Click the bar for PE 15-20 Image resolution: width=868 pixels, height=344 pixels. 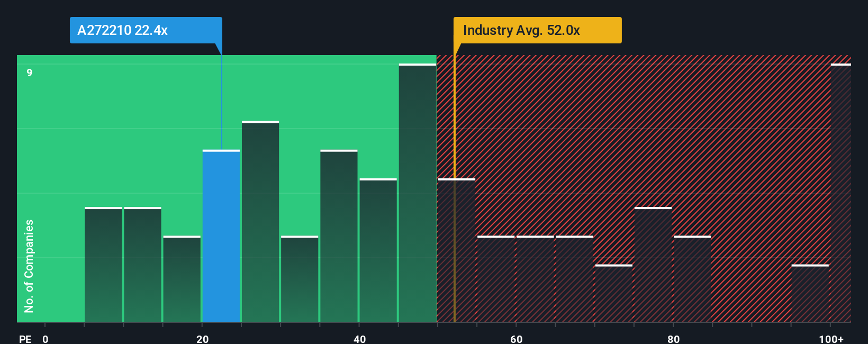182,279
